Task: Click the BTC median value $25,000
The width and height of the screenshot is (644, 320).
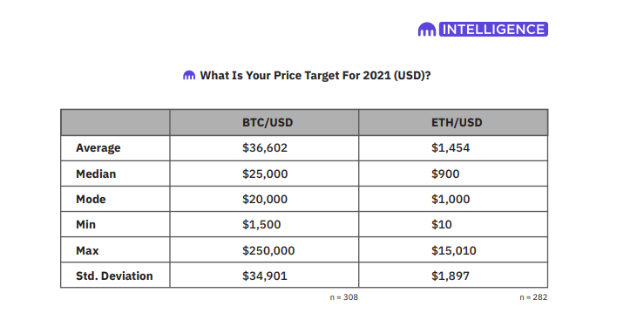Action: [x=265, y=174]
